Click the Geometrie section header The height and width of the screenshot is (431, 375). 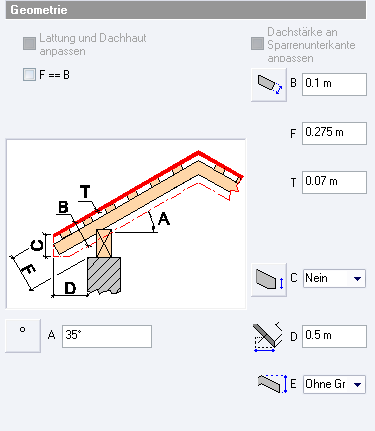tap(186, 10)
